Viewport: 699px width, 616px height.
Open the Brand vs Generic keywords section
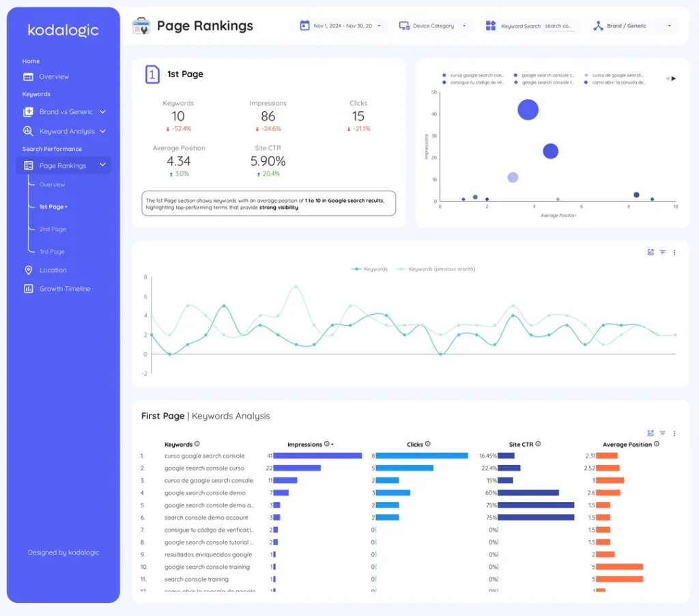[x=65, y=111]
